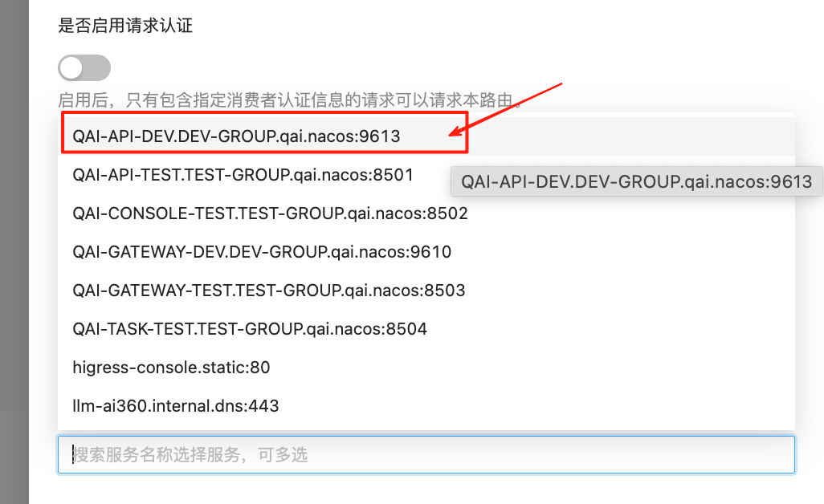
Task: Select QAI-API-TEST.TEST-GROUP.qai.nacos:8501 option
Action: click(426, 175)
